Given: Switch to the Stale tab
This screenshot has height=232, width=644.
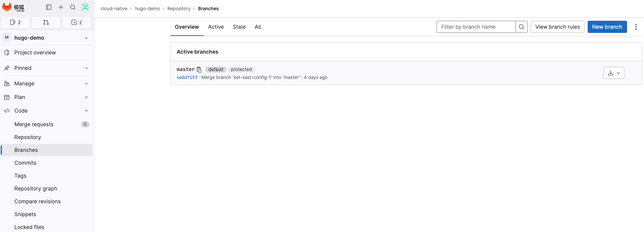Looking at the screenshot, I should tap(239, 27).
